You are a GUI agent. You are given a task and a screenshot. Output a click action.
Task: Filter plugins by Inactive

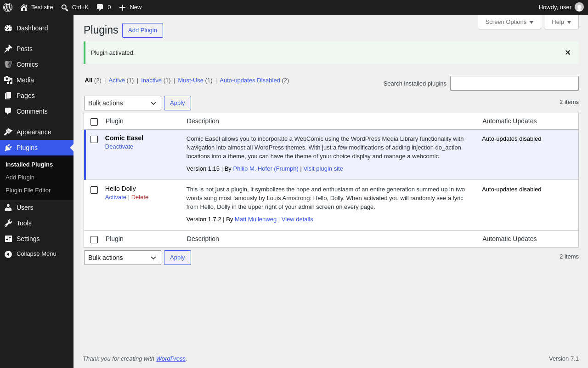[x=151, y=80]
